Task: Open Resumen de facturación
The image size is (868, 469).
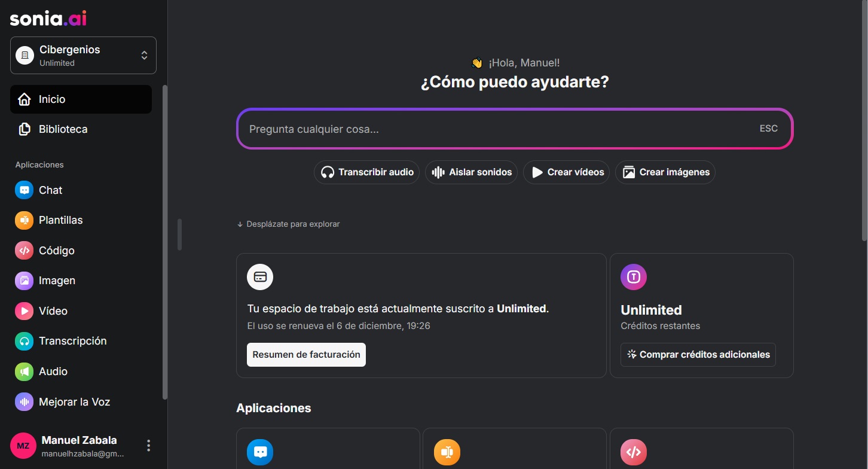Action: 306,355
